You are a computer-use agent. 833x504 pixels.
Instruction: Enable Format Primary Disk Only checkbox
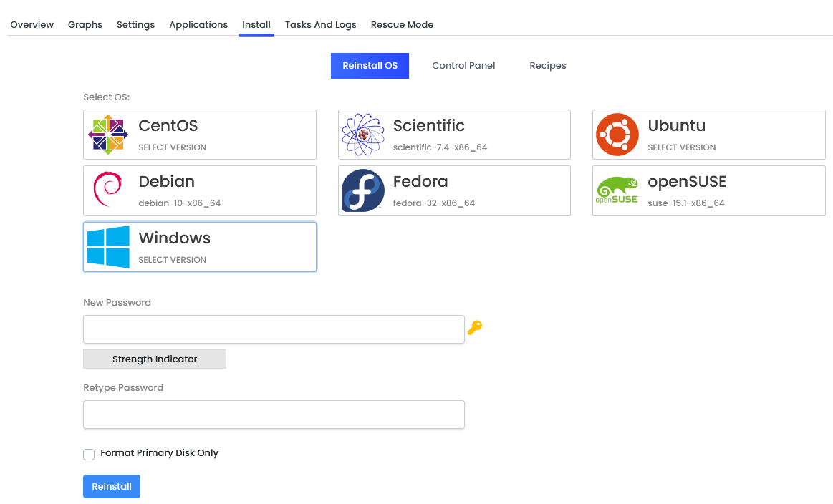(89, 454)
